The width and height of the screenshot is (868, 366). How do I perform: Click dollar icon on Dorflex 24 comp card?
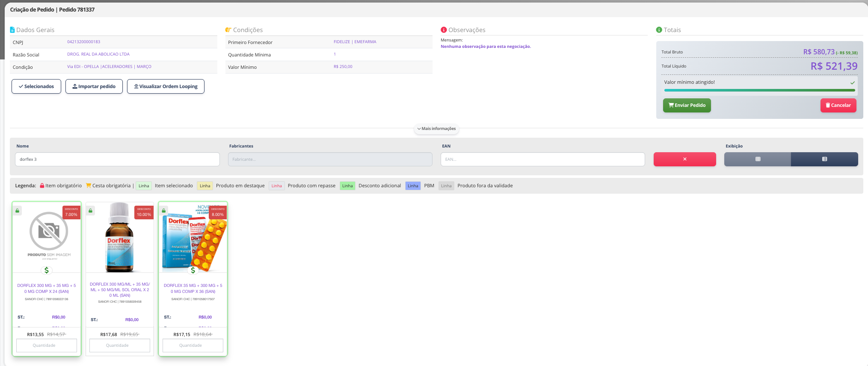(x=47, y=270)
